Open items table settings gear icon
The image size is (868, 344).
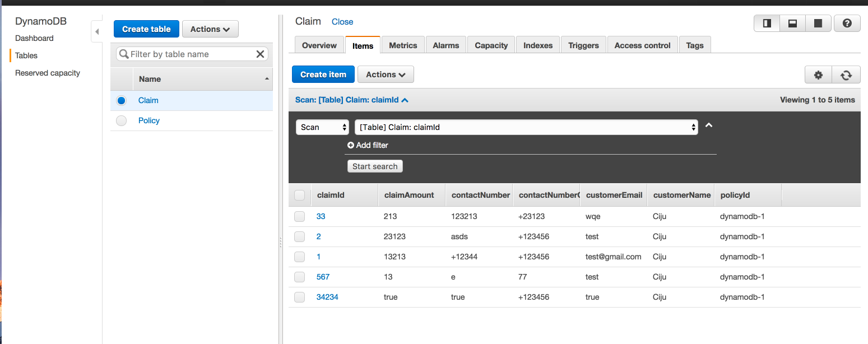click(818, 75)
